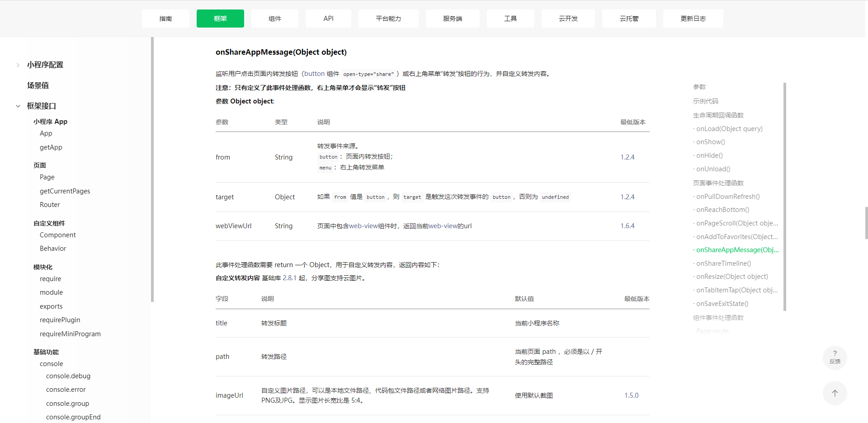Open 场景值 in the sidebar

[x=38, y=85]
